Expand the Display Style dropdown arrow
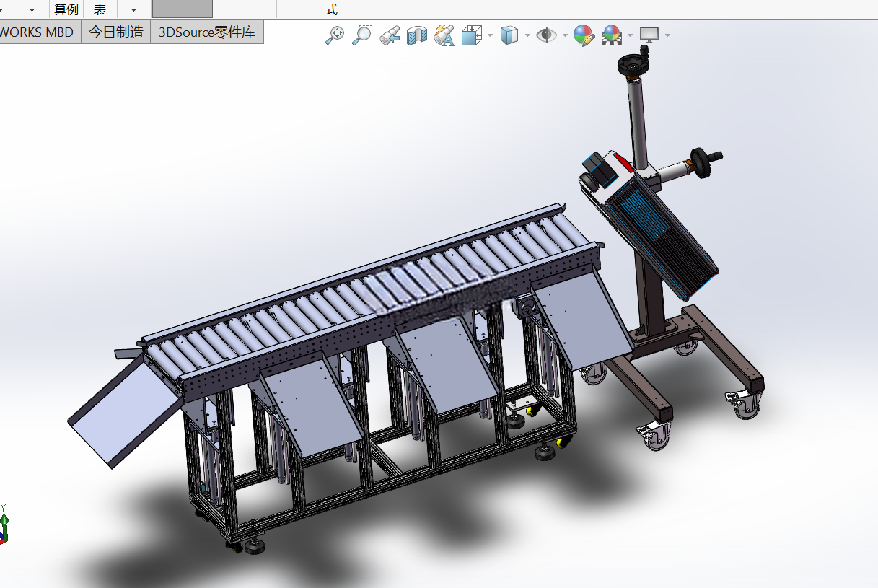The width and height of the screenshot is (878, 588). pyautogui.click(x=527, y=35)
